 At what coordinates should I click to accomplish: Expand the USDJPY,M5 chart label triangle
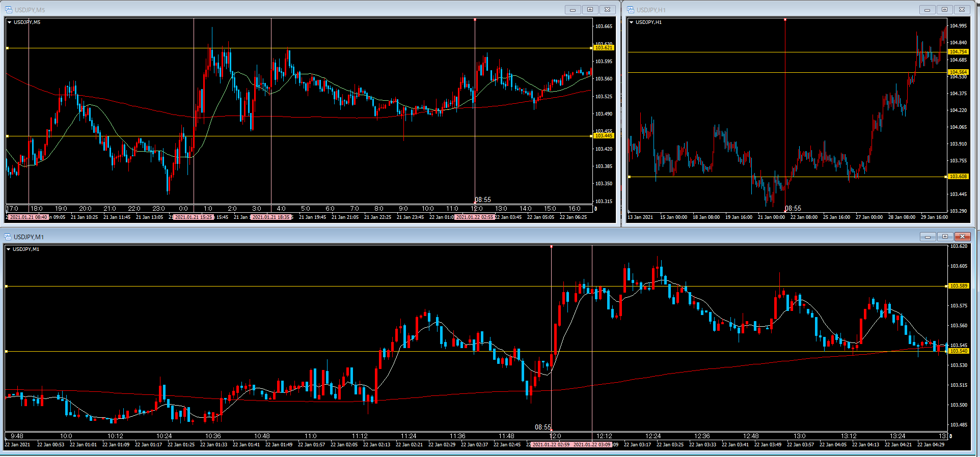tap(10, 22)
